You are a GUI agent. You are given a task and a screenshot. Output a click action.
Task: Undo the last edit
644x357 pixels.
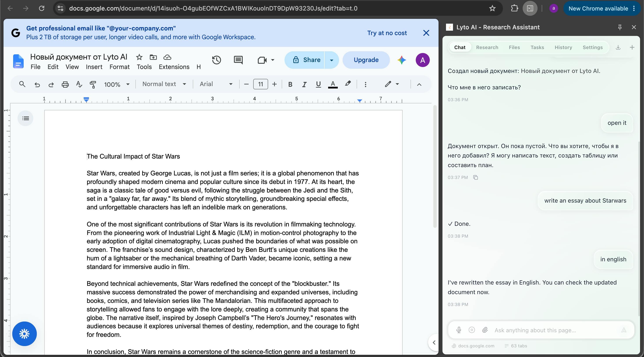click(37, 85)
